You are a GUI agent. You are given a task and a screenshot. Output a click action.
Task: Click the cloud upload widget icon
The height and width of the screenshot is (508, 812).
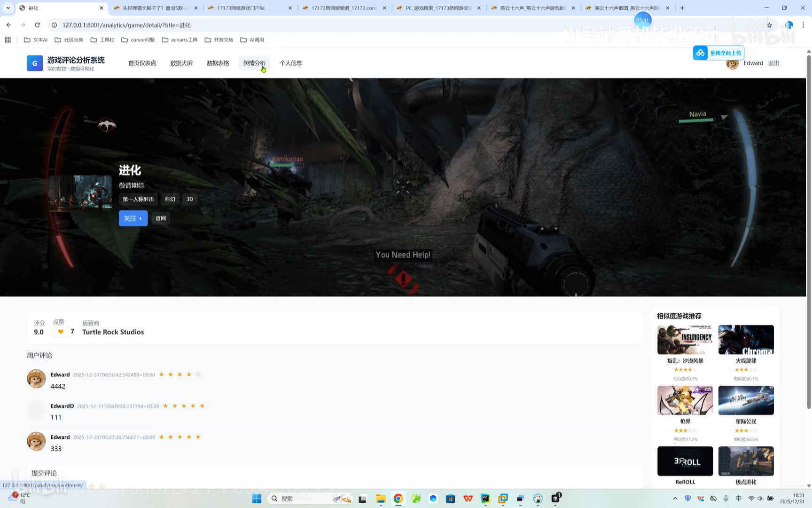coord(701,53)
